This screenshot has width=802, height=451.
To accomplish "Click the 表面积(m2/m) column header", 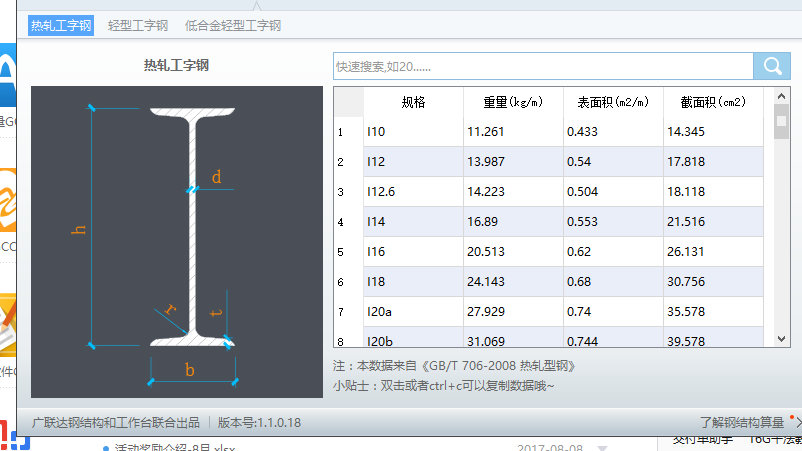I will click(x=613, y=102).
